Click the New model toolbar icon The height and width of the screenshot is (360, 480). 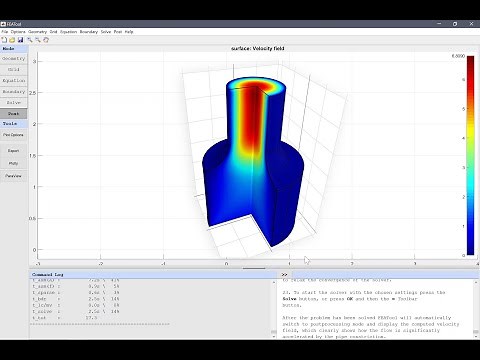[4, 40]
